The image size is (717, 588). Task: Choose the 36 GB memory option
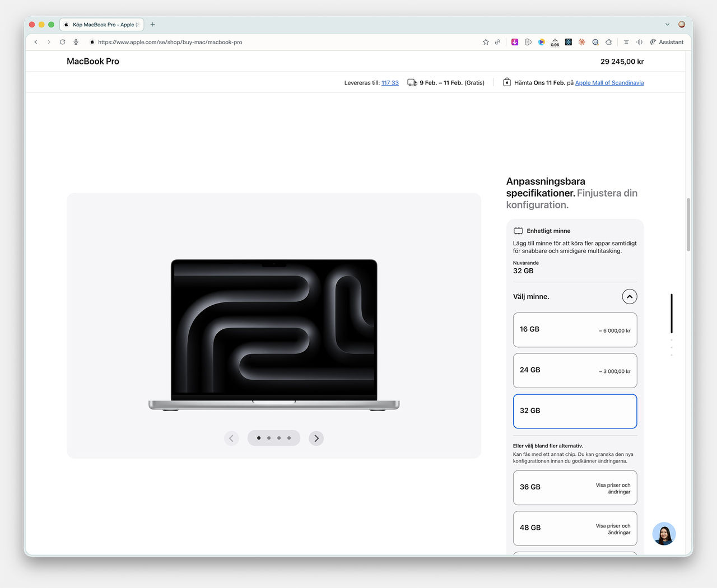[x=575, y=487]
